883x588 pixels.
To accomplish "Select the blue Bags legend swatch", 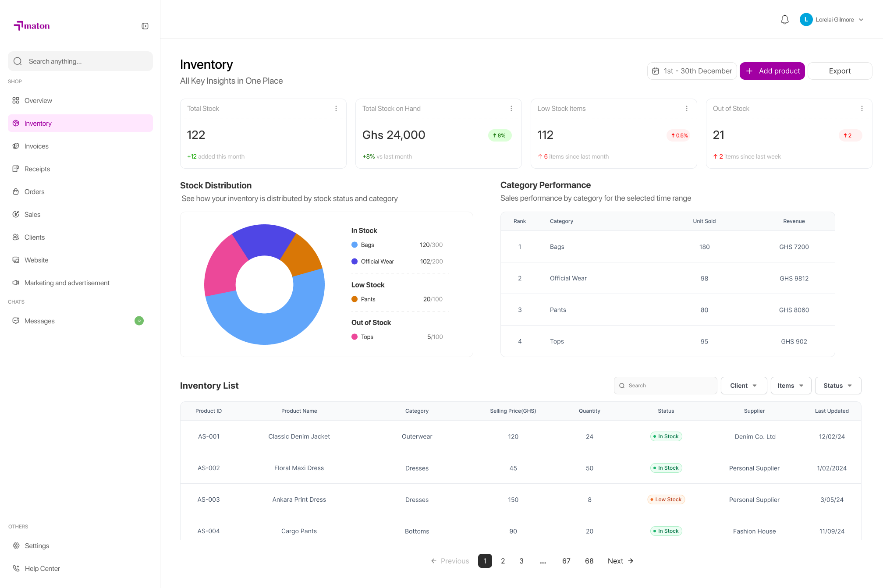I will point(355,245).
